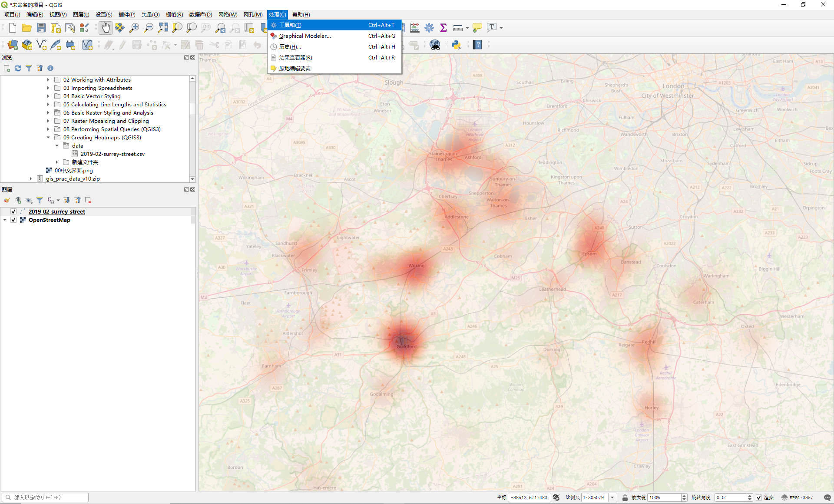This screenshot has height=504, width=834.
Task: Click the Zoom In magnifier tool
Action: 134,28
